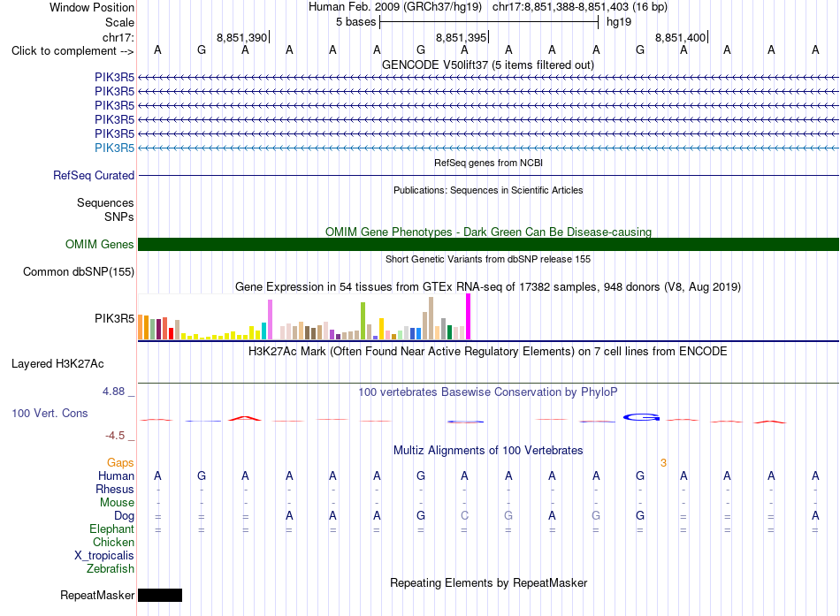
Task: Click the 5 bases scale bar label
Action: [355, 22]
